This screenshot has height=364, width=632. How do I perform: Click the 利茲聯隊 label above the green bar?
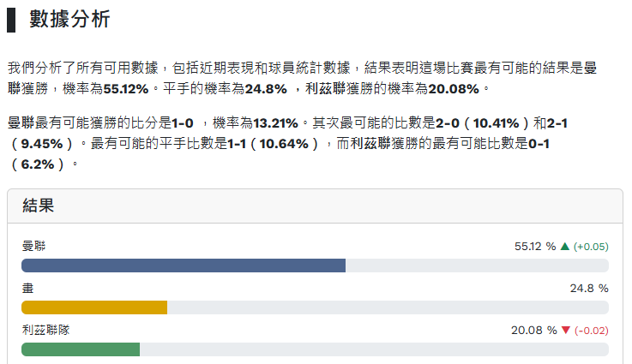tap(45, 331)
